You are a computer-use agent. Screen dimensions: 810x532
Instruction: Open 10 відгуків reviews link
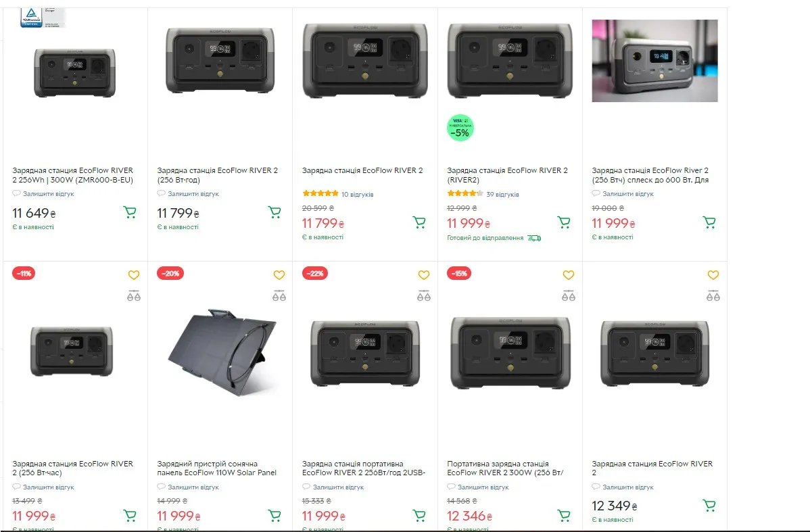point(357,195)
